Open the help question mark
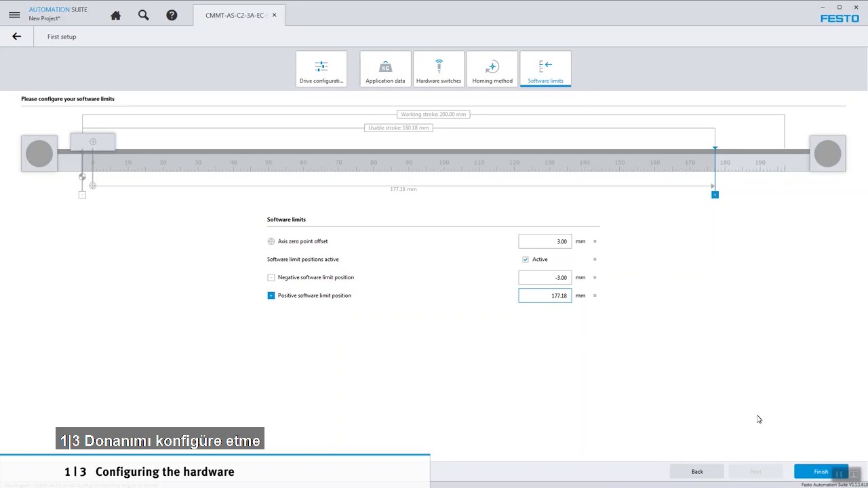This screenshot has width=868, height=488. (172, 15)
